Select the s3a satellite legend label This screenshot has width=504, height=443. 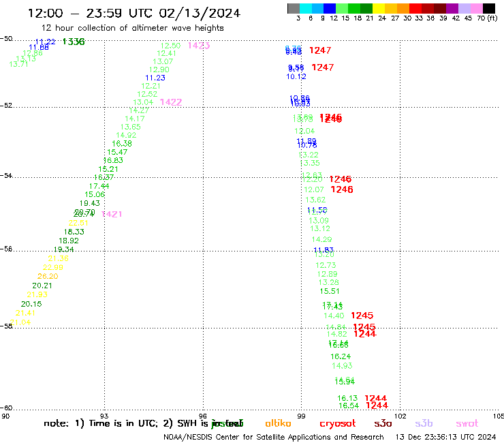point(383,423)
